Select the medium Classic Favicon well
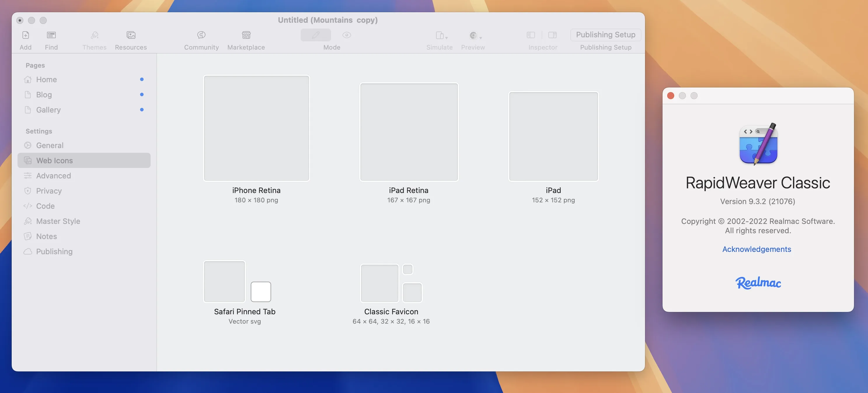The width and height of the screenshot is (868, 393). tap(412, 292)
